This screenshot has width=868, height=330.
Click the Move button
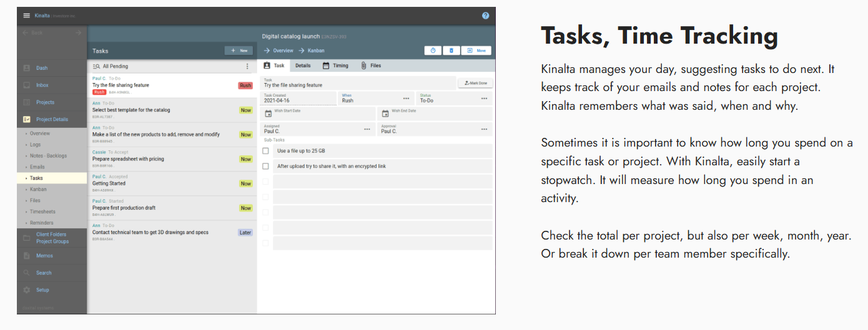[x=476, y=51]
